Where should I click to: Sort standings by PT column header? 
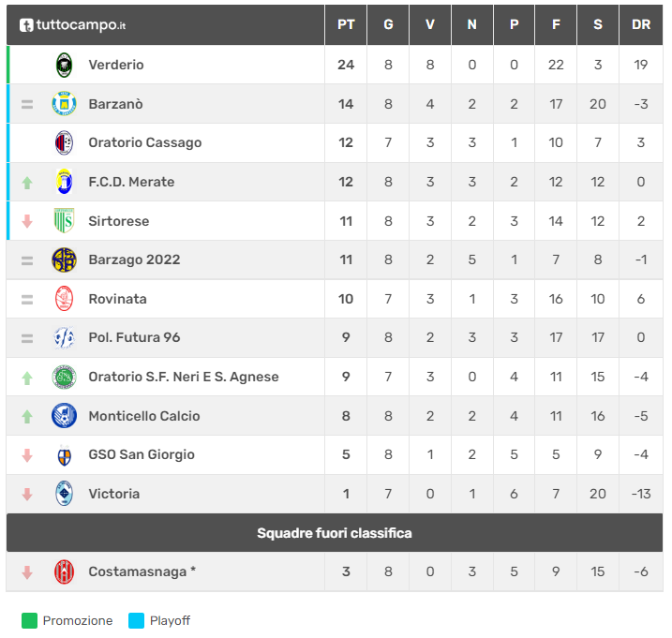[x=346, y=25]
